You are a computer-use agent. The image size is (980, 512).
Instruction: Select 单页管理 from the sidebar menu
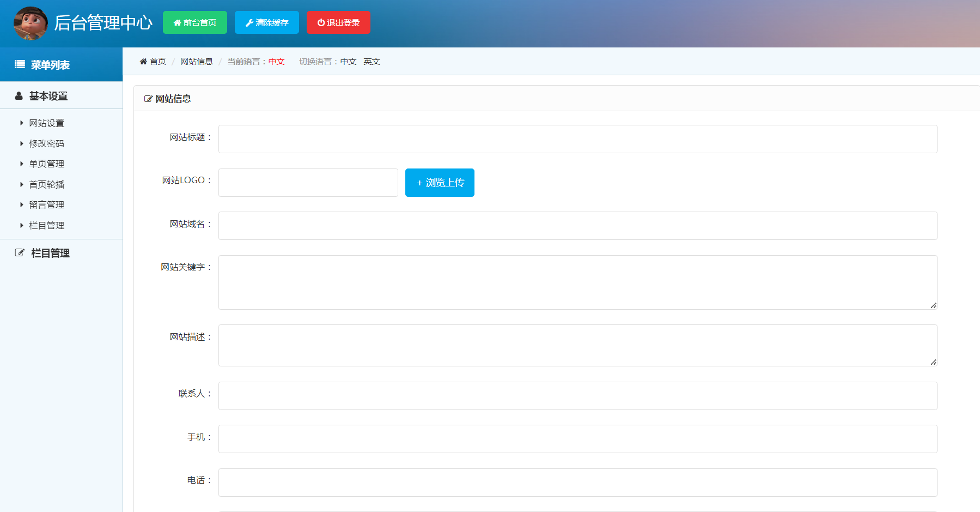46,164
